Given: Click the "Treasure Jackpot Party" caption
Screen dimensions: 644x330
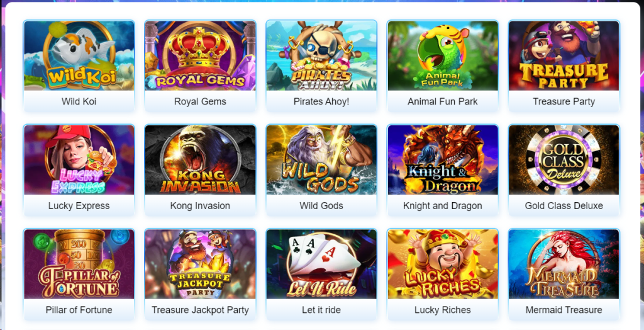Looking at the screenshot, I should [x=200, y=310].
